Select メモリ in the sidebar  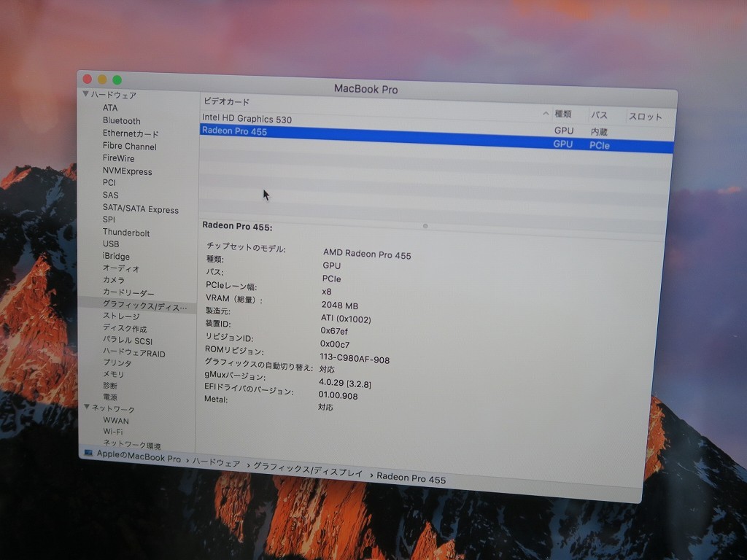(x=114, y=374)
